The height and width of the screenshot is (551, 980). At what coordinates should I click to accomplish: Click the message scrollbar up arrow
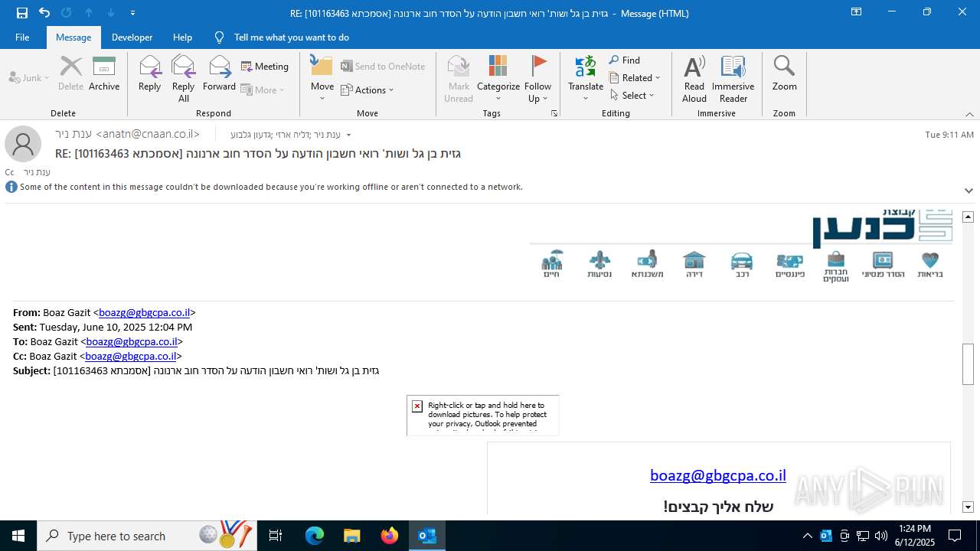[968, 217]
